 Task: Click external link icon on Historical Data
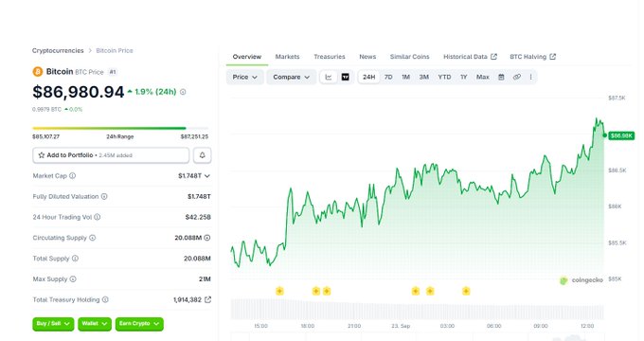point(493,57)
